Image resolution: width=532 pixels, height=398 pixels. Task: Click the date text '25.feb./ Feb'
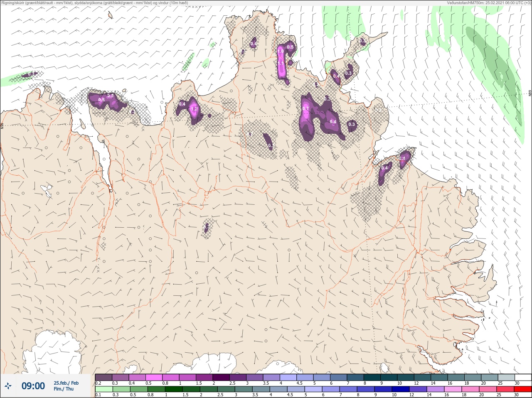66,383
